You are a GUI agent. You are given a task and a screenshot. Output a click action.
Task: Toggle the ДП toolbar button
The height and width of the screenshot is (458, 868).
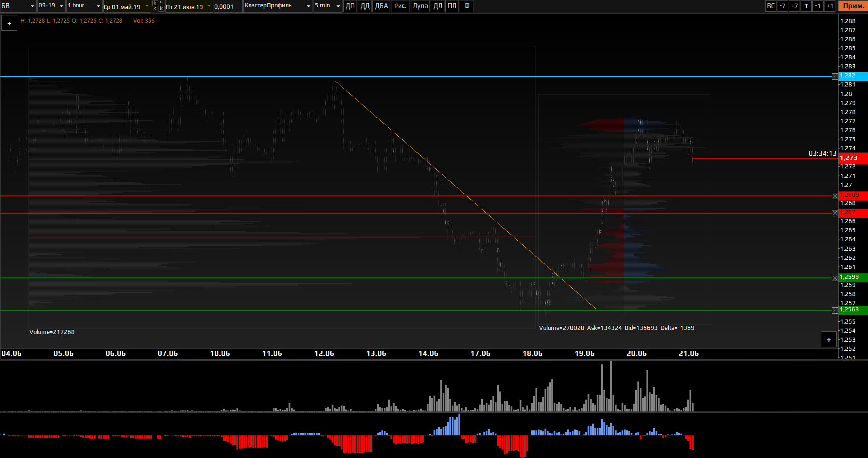click(350, 6)
